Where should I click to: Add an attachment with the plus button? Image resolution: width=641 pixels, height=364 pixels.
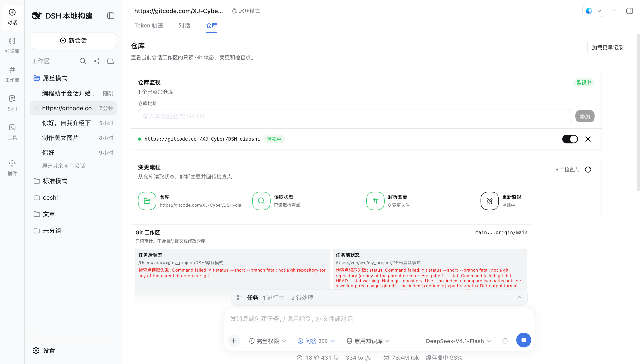[x=234, y=341]
